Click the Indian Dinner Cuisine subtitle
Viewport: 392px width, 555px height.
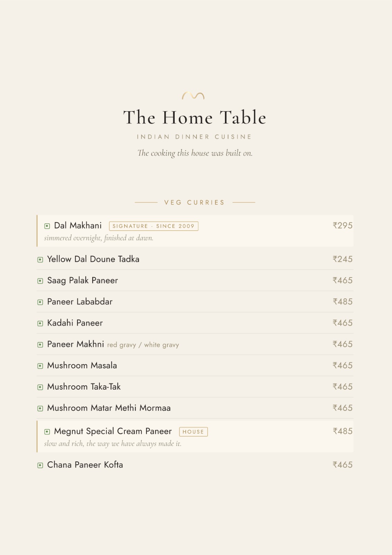(194, 137)
